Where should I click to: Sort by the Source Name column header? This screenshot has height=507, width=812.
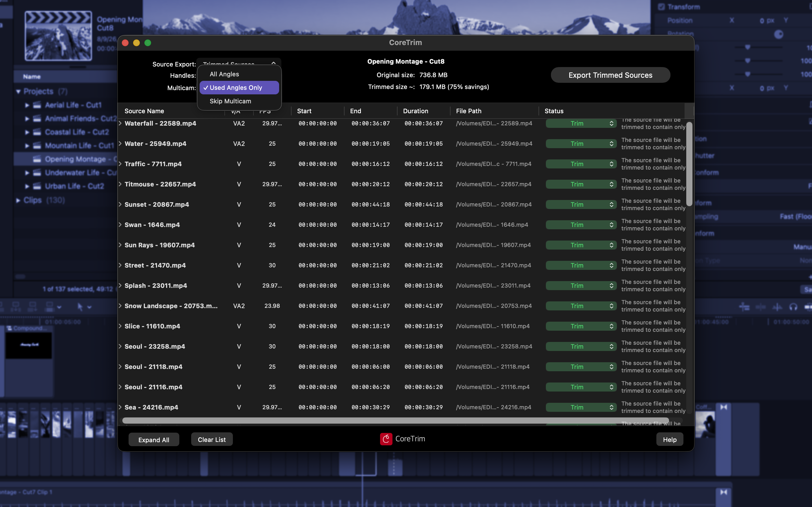click(x=144, y=111)
